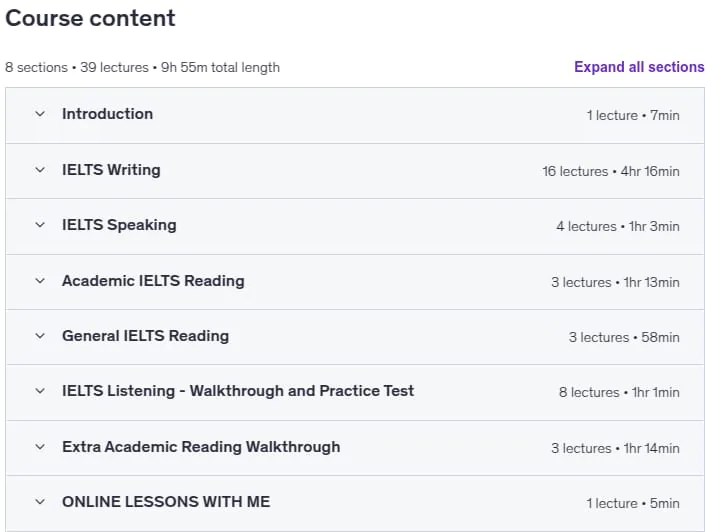Open Extra Academic Reading Walkthrough title

tap(201, 447)
